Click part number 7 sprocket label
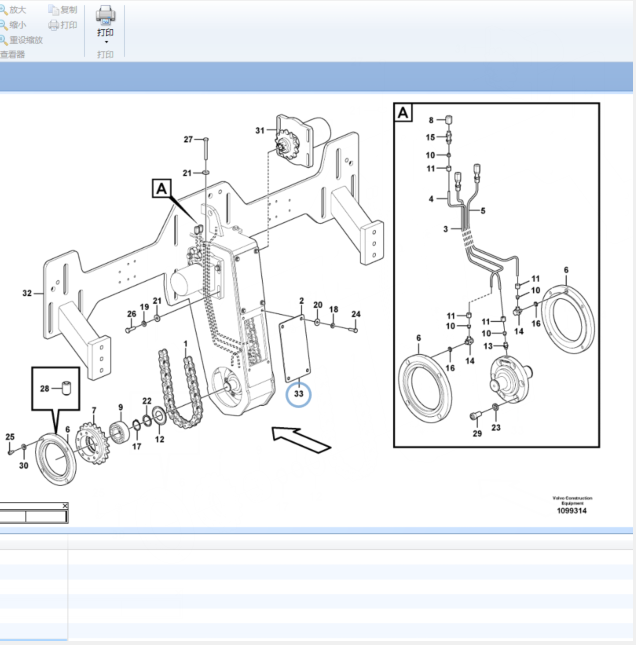This screenshot has width=636, height=645. [94, 411]
